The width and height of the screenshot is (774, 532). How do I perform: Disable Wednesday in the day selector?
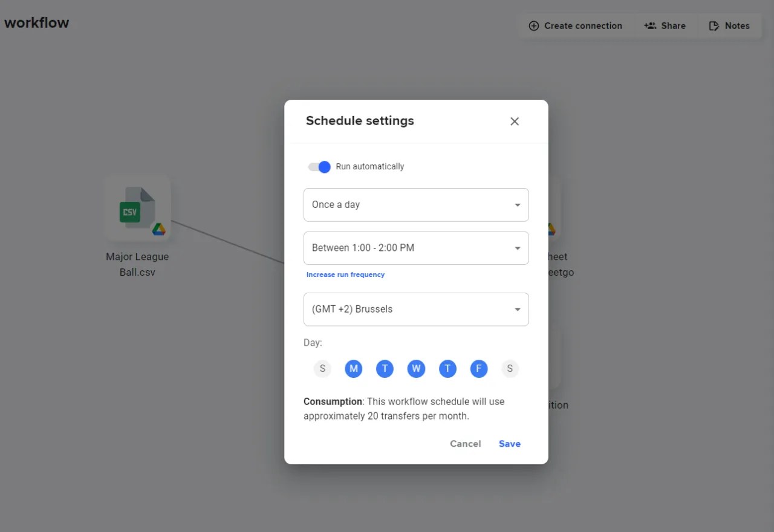pyautogui.click(x=416, y=368)
